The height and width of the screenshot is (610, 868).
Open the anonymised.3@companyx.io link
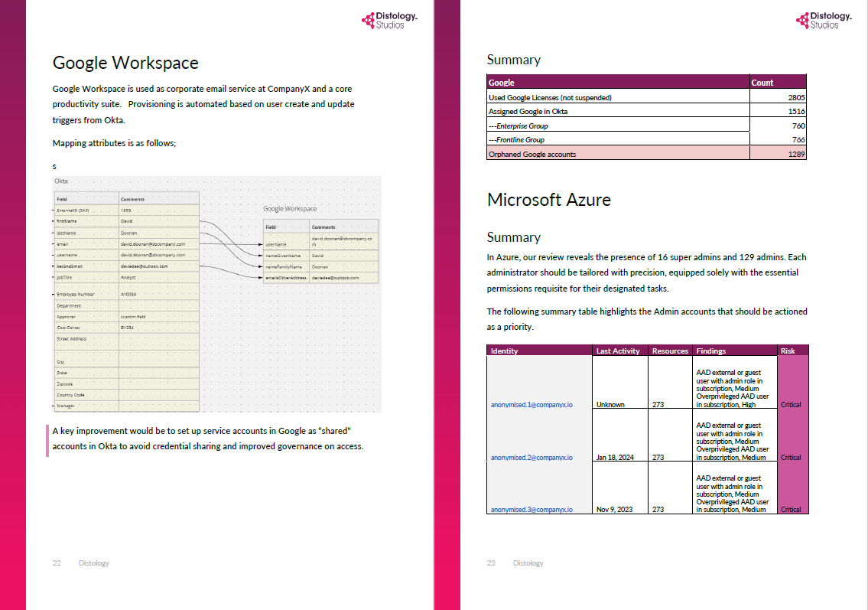point(532,509)
